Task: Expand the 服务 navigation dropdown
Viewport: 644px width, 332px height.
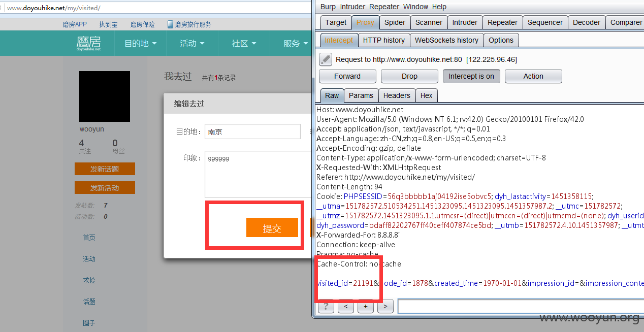Action: 296,44
